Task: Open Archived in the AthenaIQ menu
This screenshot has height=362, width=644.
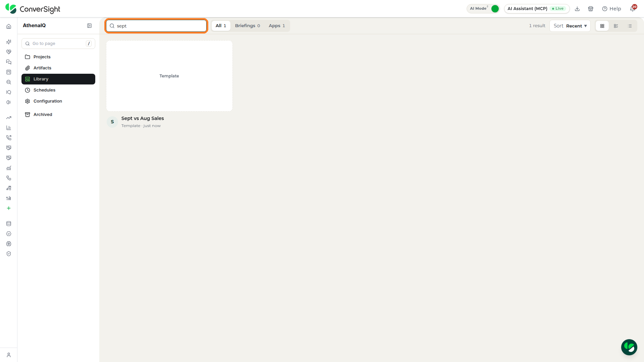Action: coord(58,115)
